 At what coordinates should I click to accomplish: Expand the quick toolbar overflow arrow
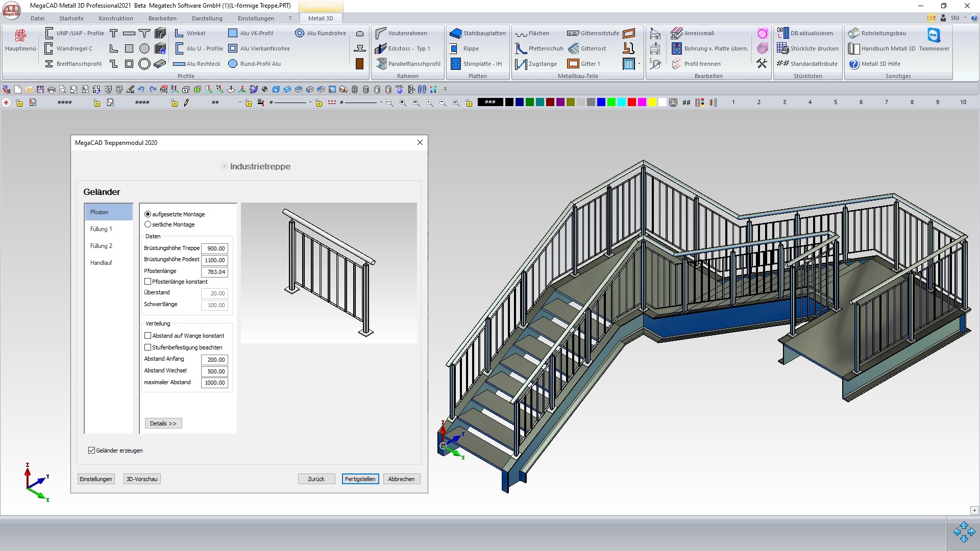[445, 89]
